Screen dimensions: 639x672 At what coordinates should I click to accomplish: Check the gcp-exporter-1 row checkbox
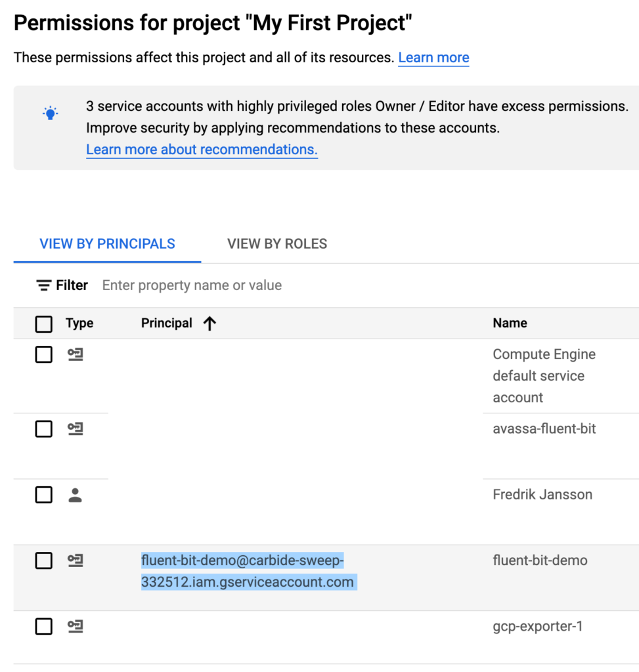pos(44,627)
